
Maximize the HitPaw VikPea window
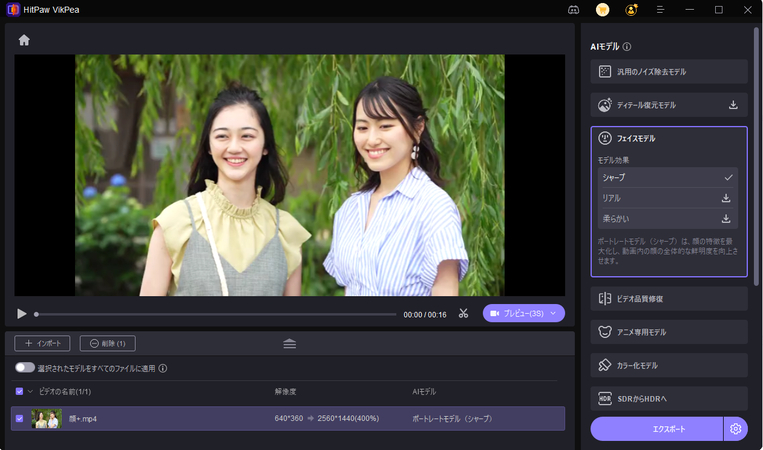coord(719,10)
